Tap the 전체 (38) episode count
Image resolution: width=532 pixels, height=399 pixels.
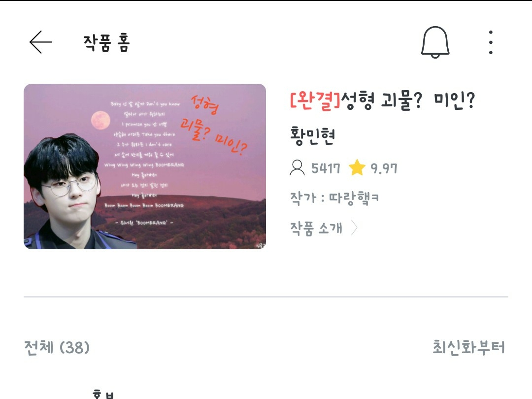click(57, 347)
